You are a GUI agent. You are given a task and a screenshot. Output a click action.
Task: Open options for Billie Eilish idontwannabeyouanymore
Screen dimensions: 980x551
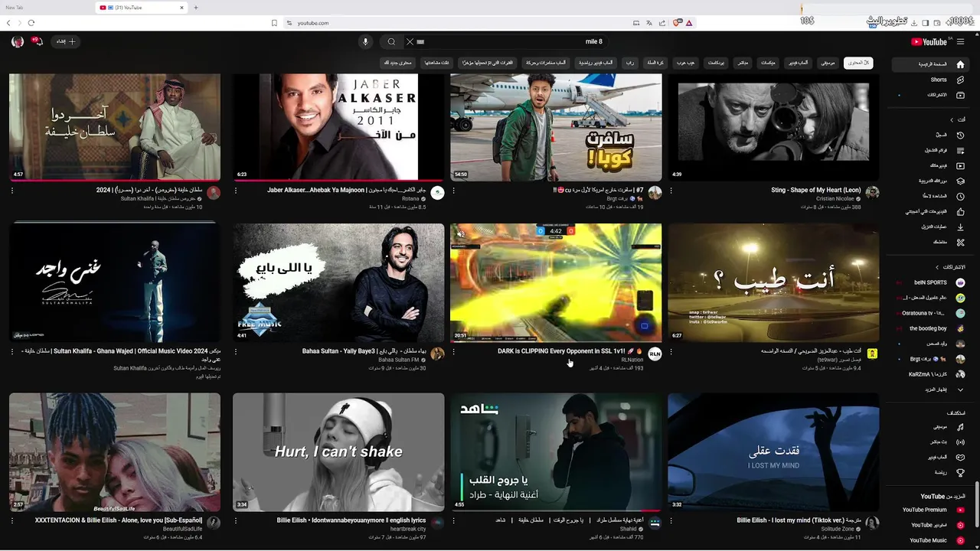pyautogui.click(x=236, y=521)
